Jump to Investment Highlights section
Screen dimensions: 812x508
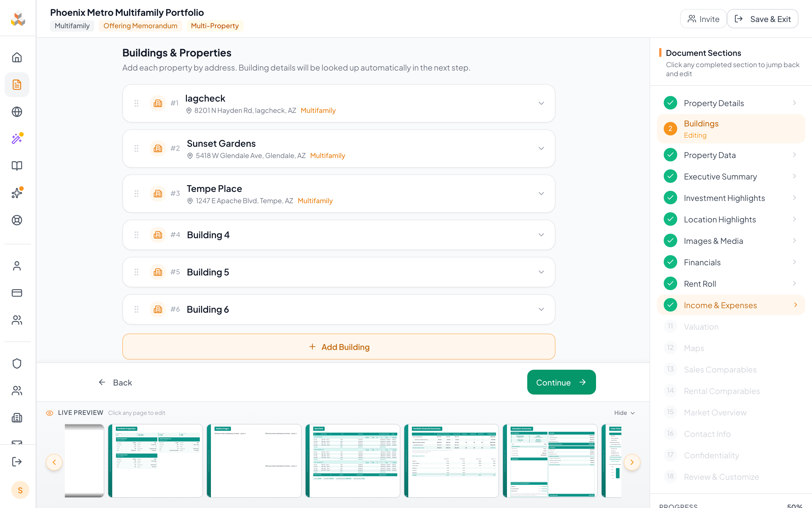coord(731,198)
